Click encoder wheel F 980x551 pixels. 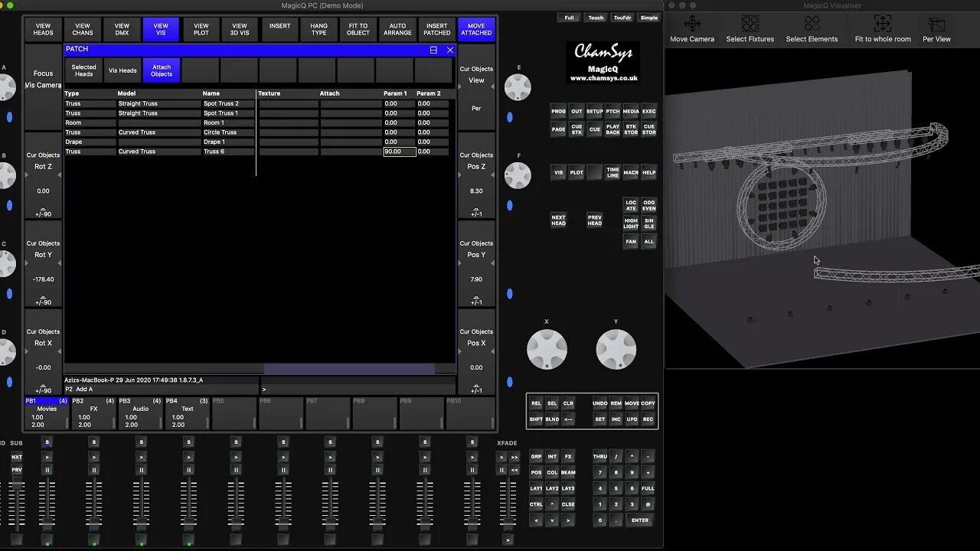(x=518, y=176)
